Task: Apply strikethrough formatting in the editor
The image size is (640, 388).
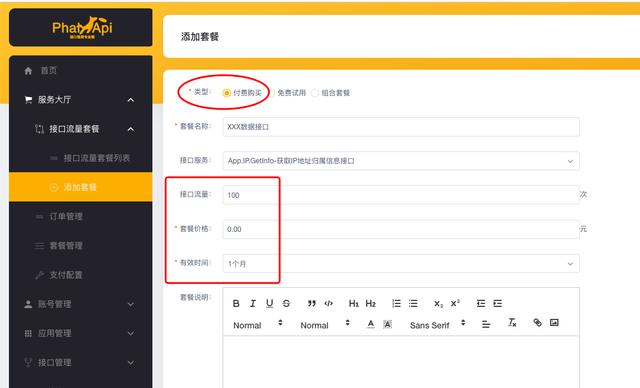Action: (286, 303)
